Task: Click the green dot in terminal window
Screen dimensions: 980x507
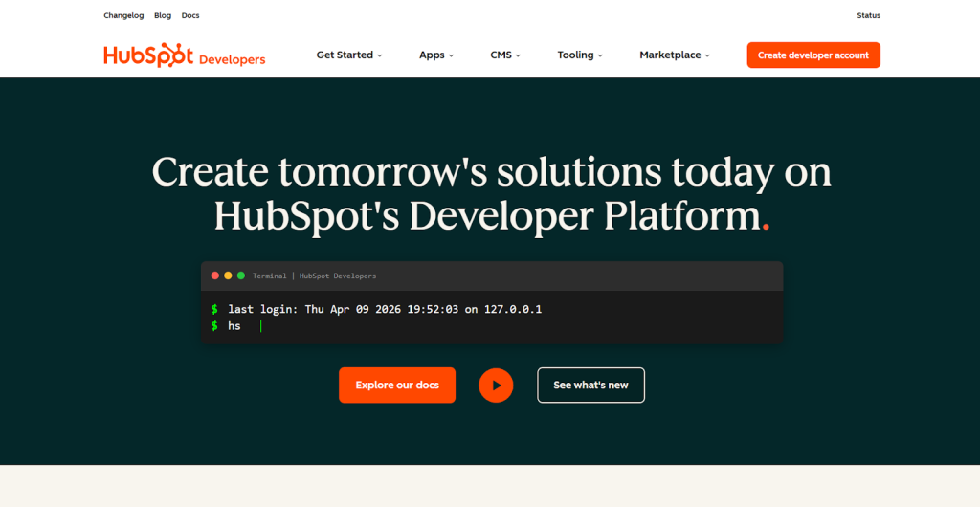Action: tap(241, 276)
